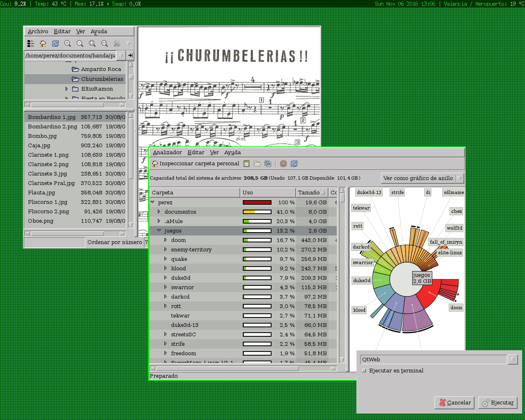Open the QtWeb command dropdown arrow
Image resolution: width=525 pixels, height=420 pixels.
tap(512, 360)
